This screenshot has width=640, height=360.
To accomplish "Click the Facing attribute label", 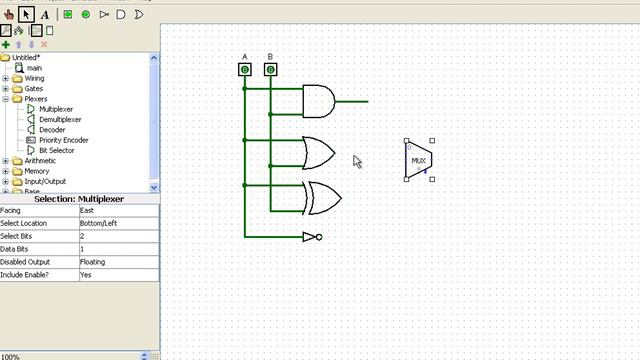I will 10,211.
